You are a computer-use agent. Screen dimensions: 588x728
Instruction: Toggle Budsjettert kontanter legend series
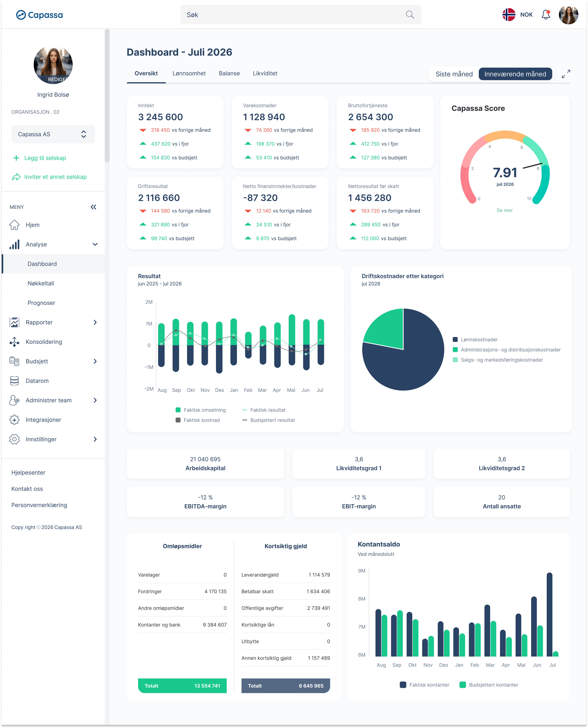click(x=489, y=685)
